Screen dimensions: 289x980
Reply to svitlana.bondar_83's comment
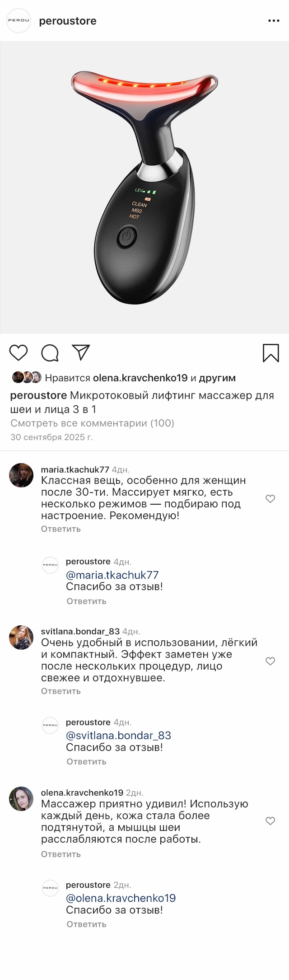tap(61, 691)
